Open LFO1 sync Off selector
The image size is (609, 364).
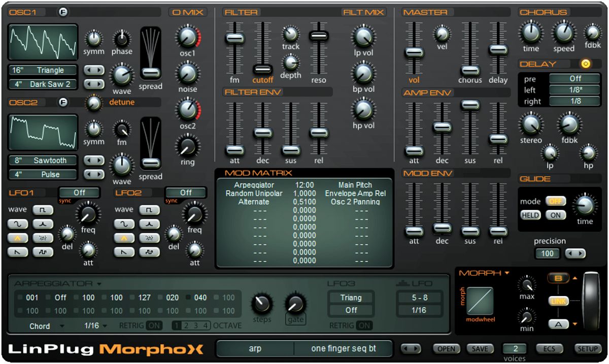tap(79, 193)
